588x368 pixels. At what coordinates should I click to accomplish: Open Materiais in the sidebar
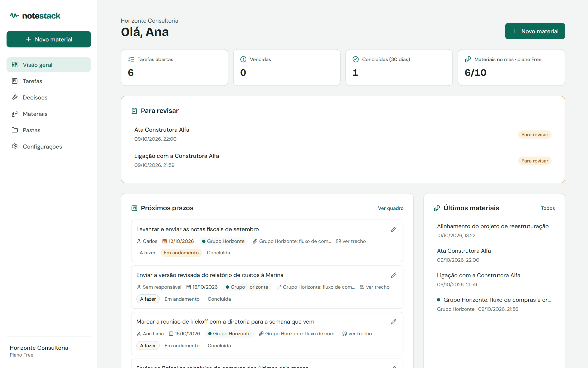(49, 114)
